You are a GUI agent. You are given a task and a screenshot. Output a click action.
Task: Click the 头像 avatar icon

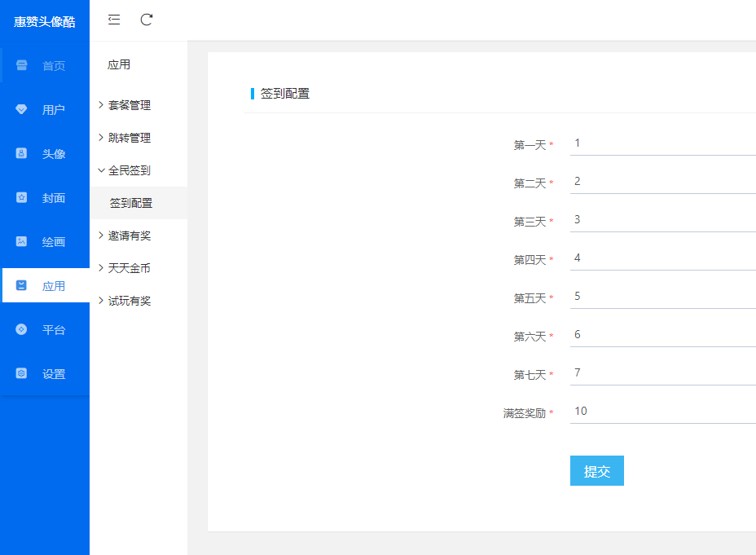point(21,153)
